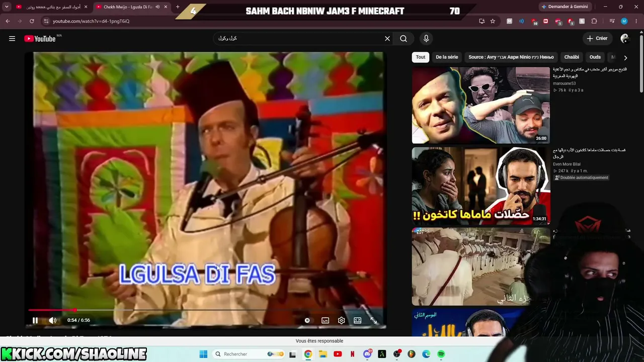Launch Netflix from the taskbar

coord(352,354)
